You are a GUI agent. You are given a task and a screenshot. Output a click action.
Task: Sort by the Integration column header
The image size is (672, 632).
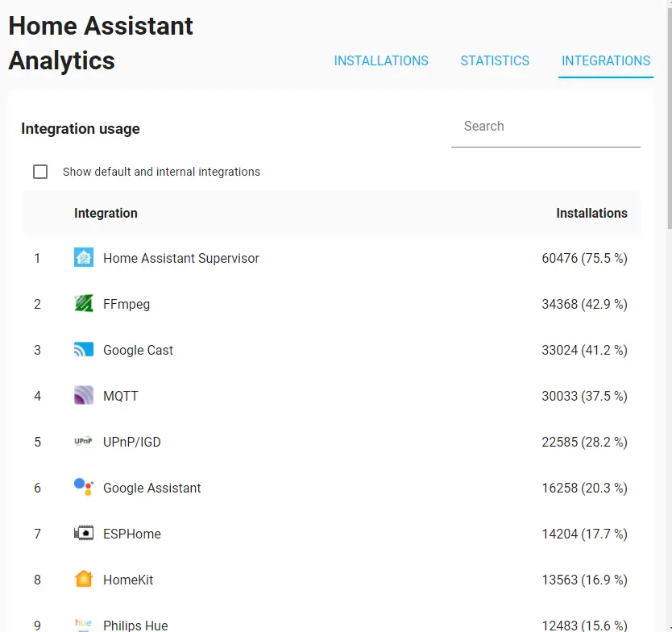(x=106, y=213)
